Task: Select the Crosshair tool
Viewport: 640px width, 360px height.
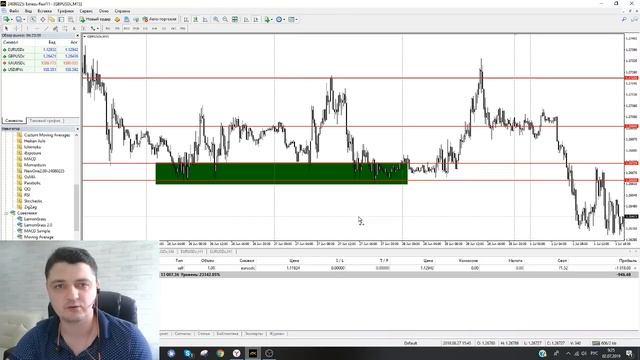Action: 17,28
